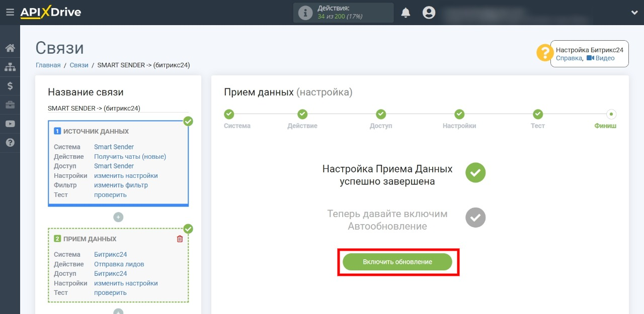
Task: Open the actions info icon
Action: tap(305, 13)
